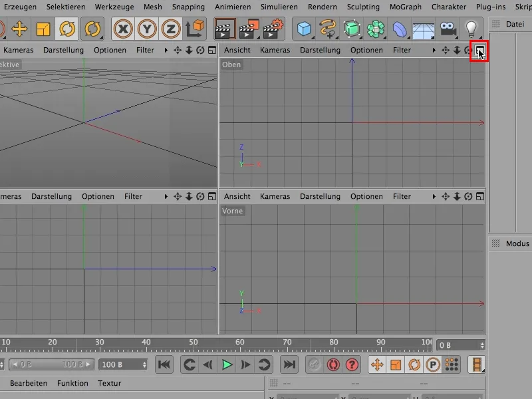This screenshot has width=532, height=399.
Task: Open the Selektieren menu
Action: (x=66, y=7)
